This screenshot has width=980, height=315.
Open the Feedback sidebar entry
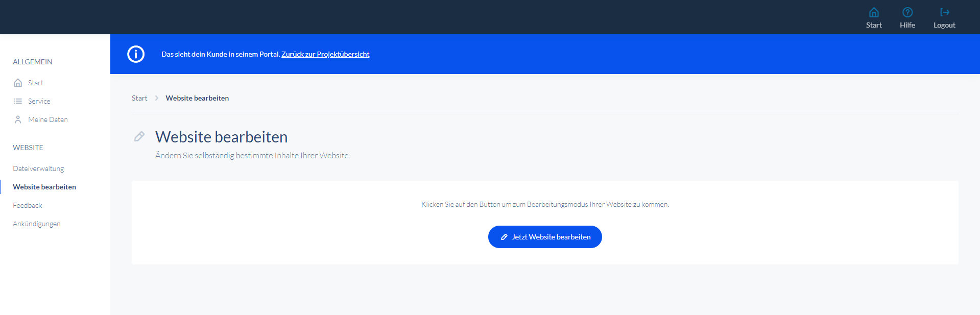[x=28, y=205]
